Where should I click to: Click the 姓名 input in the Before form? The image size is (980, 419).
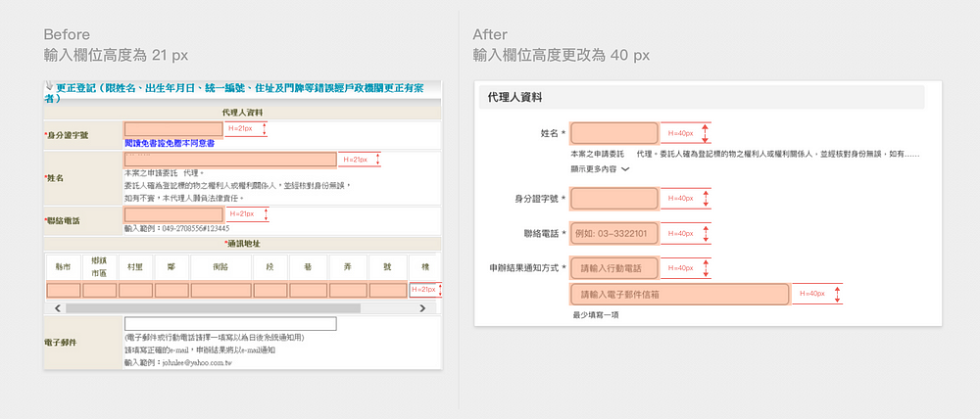coord(230,160)
